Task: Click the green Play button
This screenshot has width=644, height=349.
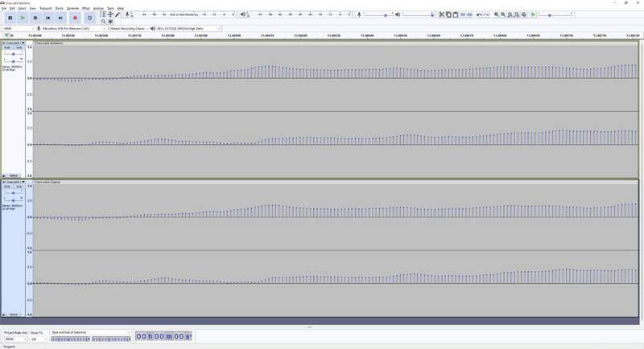Action: coord(23,18)
